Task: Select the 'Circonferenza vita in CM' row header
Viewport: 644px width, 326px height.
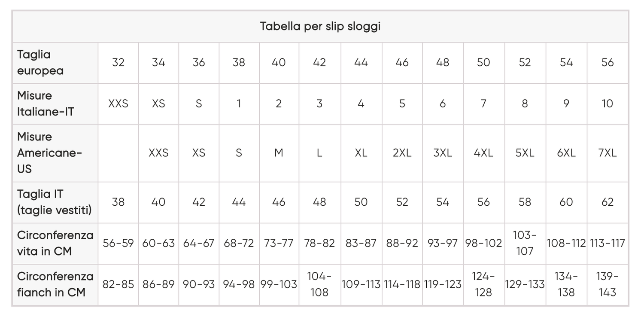Action: tap(55, 243)
